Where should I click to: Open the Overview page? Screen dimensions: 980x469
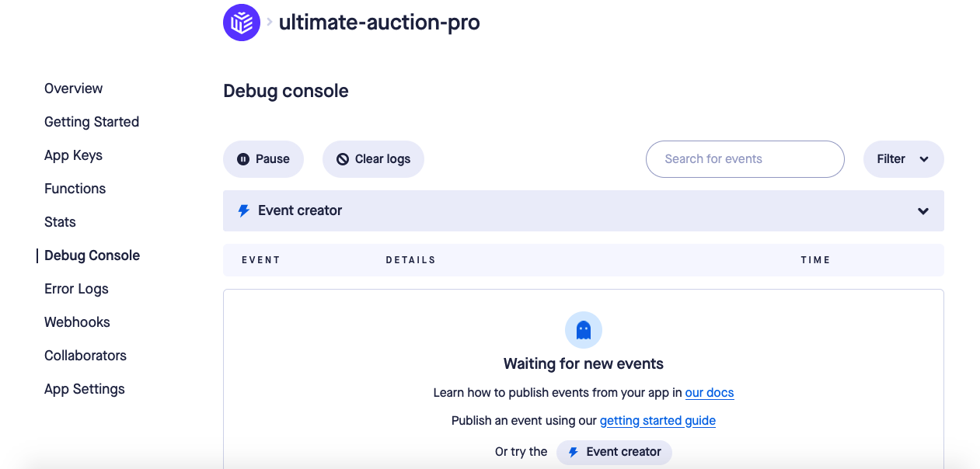pyautogui.click(x=74, y=89)
